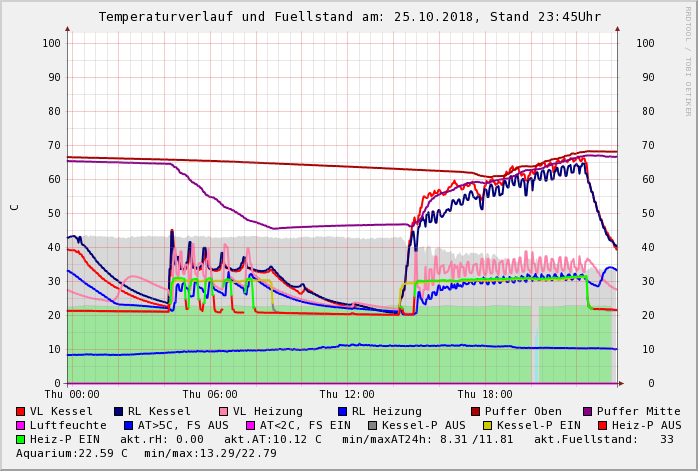The height and width of the screenshot is (471, 698).
Task: Select the magenta Luftfeuchte legend swatch
Action: [21, 425]
